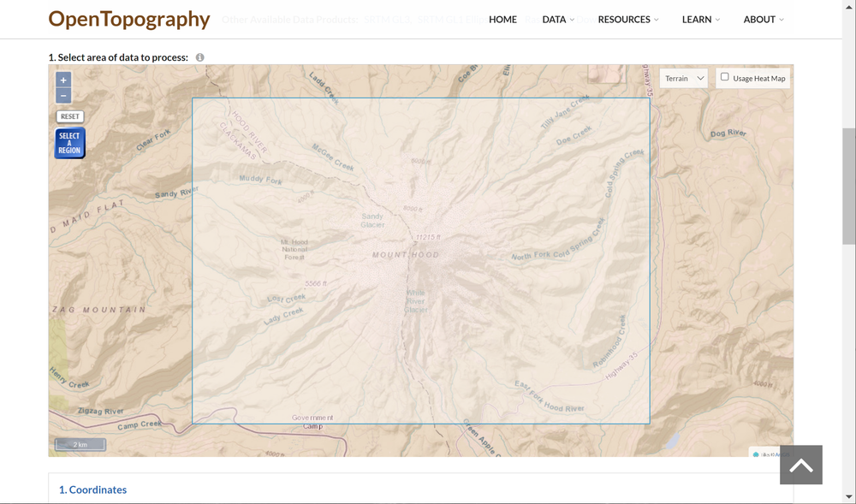Screen dimensions: 856x504
Task: Click the North Fork Cold Spring Creek label
Action: coord(559,239)
